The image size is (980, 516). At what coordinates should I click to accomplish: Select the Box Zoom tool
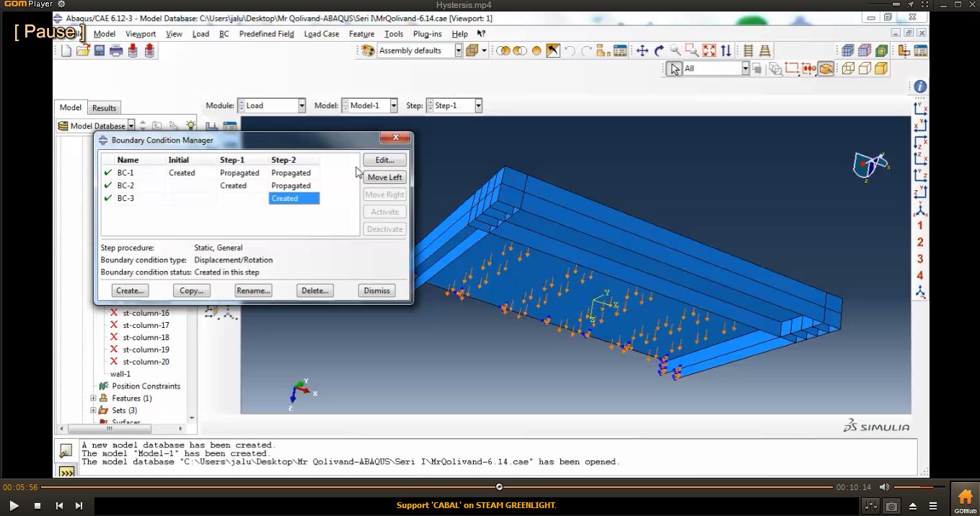pyautogui.click(x=692, y=50)
